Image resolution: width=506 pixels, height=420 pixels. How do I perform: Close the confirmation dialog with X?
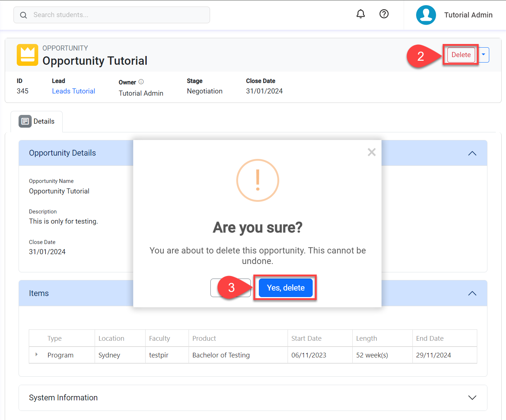371,152
